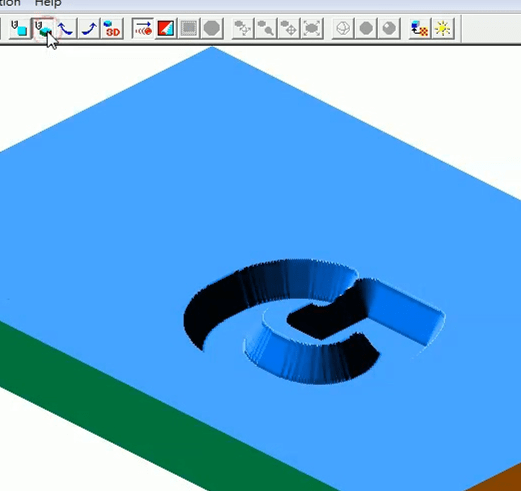521x491 pixels.
Task: Click the blue curved arrow pointing up-left
Action: click(66, 28)
